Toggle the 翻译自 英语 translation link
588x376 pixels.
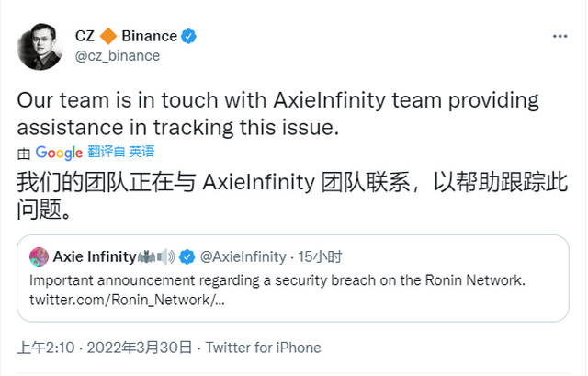121,152
